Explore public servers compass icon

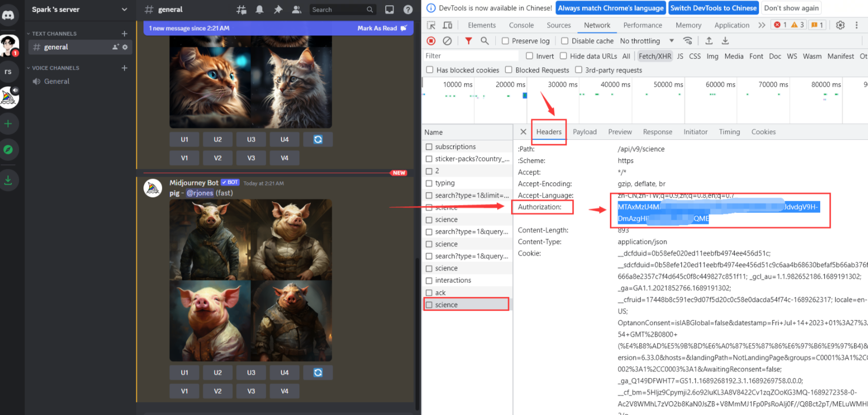pyautogui.click(x=8, y=149)
